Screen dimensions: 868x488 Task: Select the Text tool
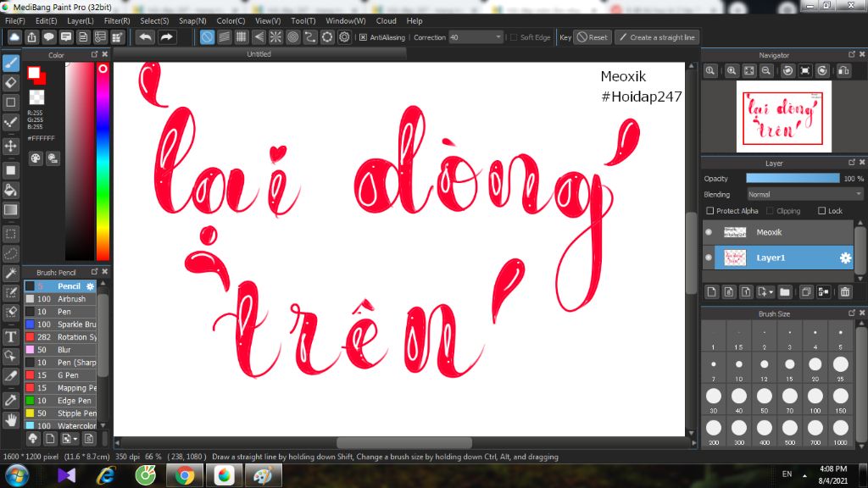point(10,336)
